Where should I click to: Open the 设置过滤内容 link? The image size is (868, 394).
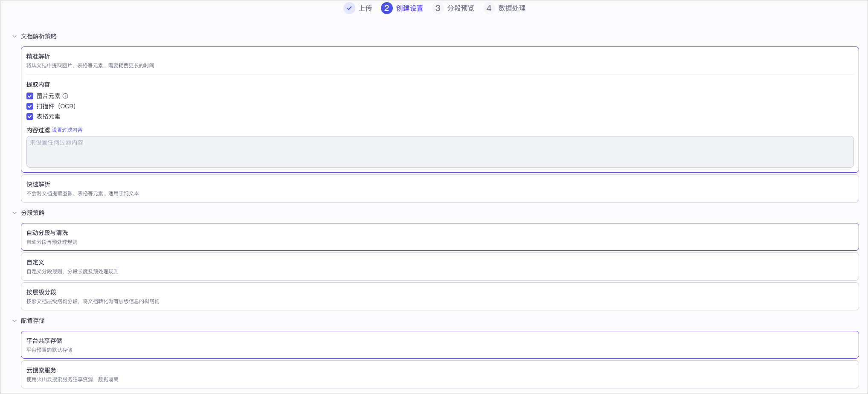(x=67, y=130)
